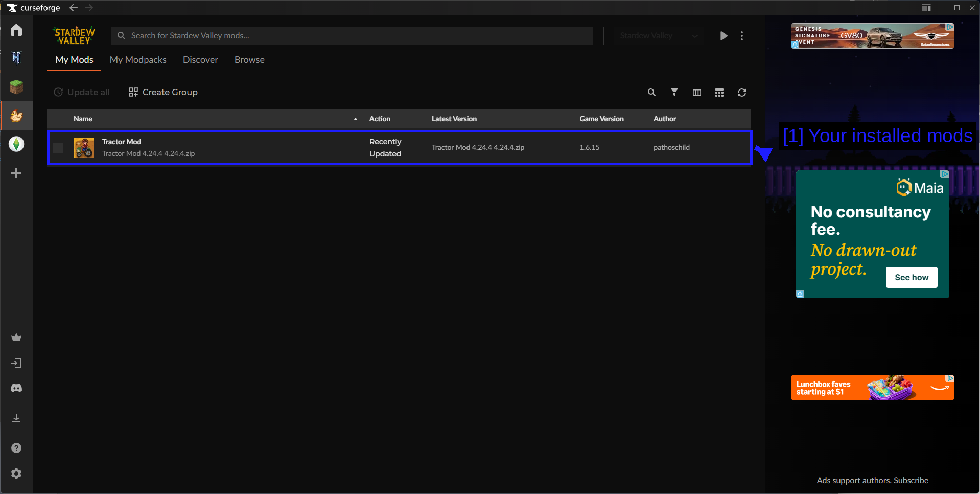Open the downloads icon in sidebar

coord(16,418)
